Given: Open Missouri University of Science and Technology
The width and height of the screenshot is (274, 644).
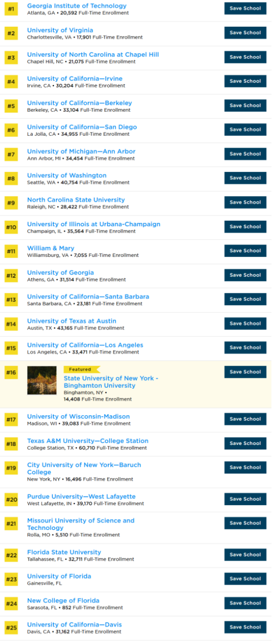Looking at the screenshot, I should click(81, 524).
